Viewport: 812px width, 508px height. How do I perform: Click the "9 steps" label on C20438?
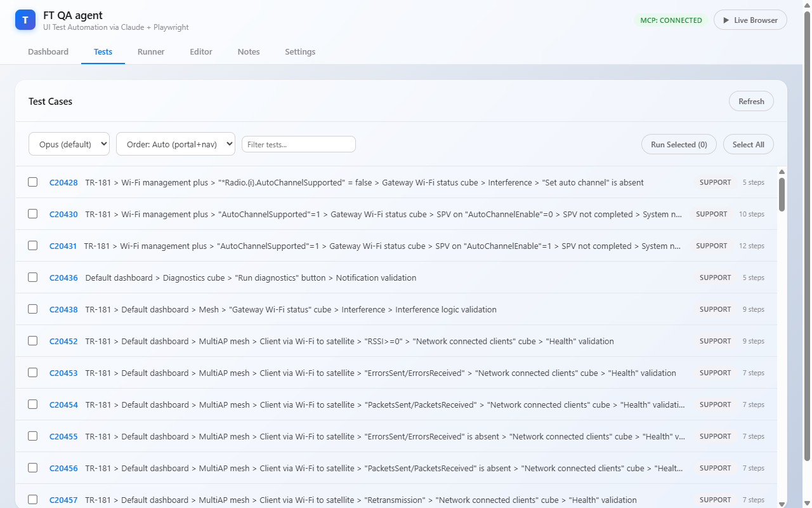754,309
